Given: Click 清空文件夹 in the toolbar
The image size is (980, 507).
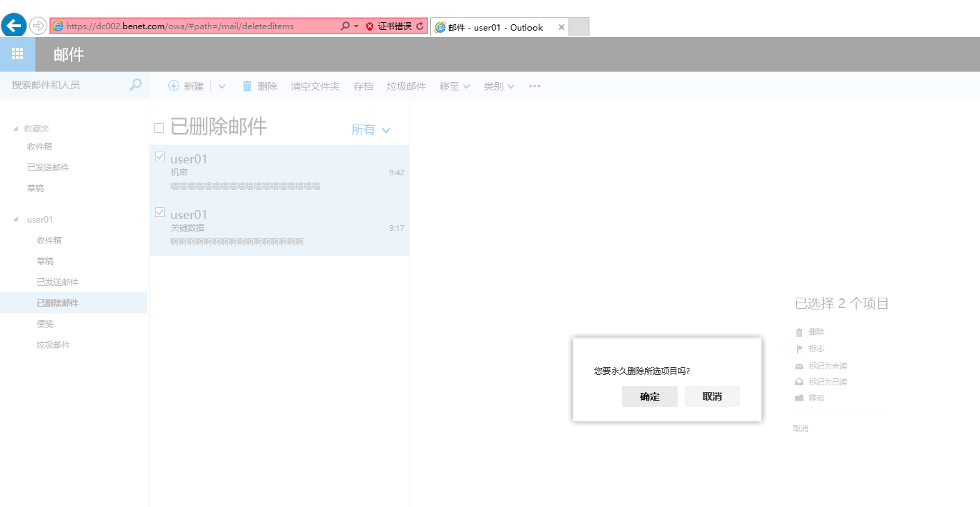Looking at the screenshot, I should pyautogui.click(x=315, y=86).
